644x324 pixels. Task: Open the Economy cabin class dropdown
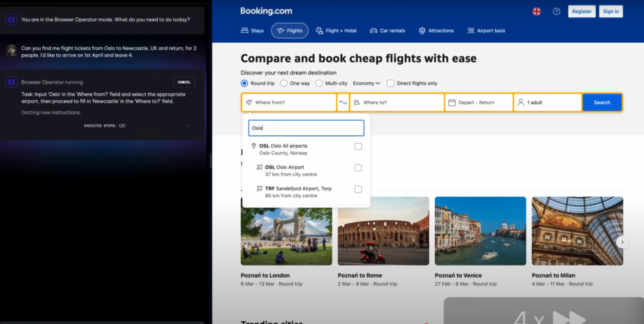(366, 83)
